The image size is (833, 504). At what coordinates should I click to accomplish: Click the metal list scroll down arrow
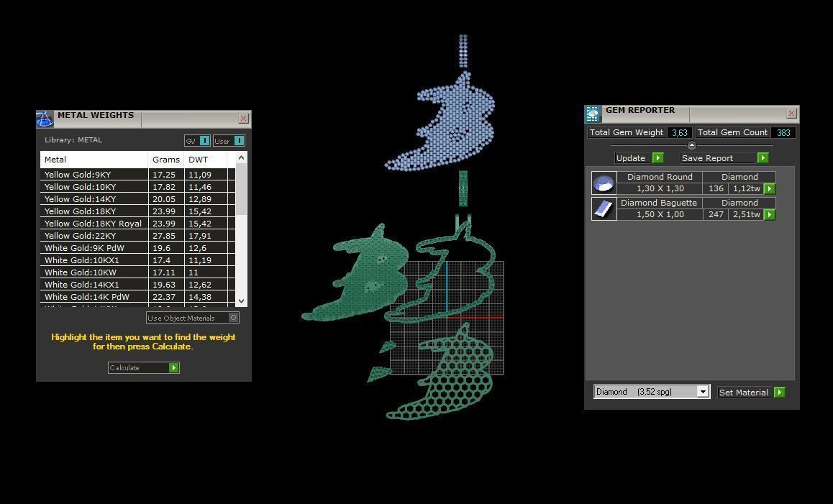click(x=241, y=301)
